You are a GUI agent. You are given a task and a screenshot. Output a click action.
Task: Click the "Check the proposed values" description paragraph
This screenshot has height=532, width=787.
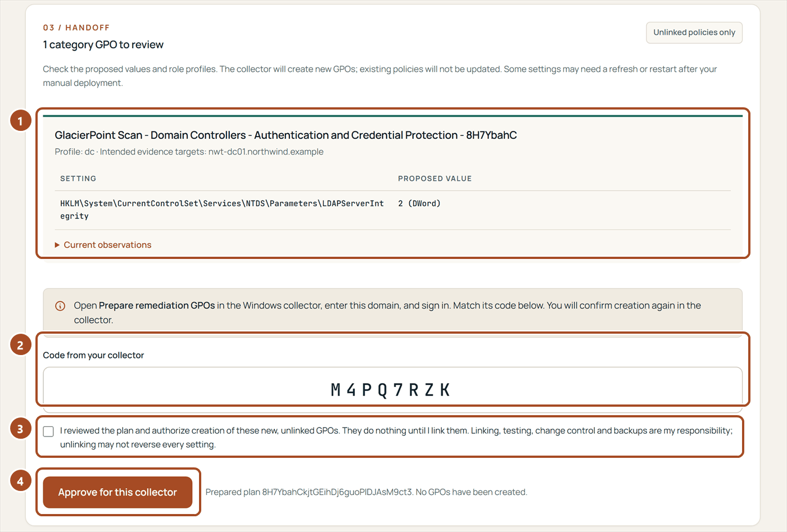tap(380, 76)
